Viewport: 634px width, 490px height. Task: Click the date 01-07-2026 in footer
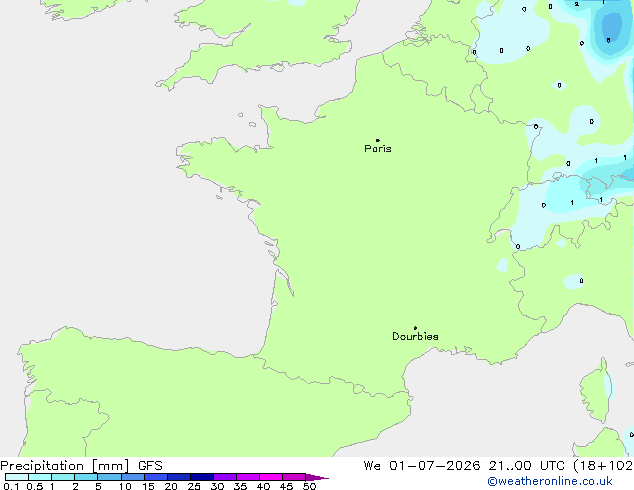pos(435,466)
